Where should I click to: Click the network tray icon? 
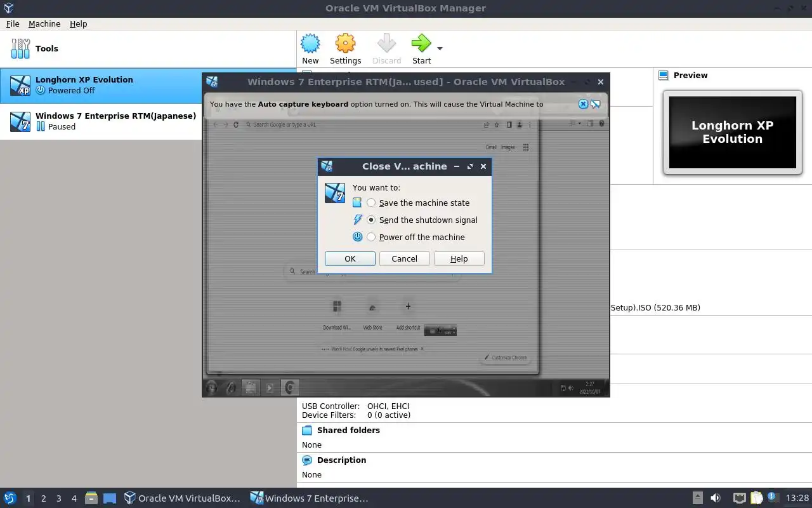(739, 498)
